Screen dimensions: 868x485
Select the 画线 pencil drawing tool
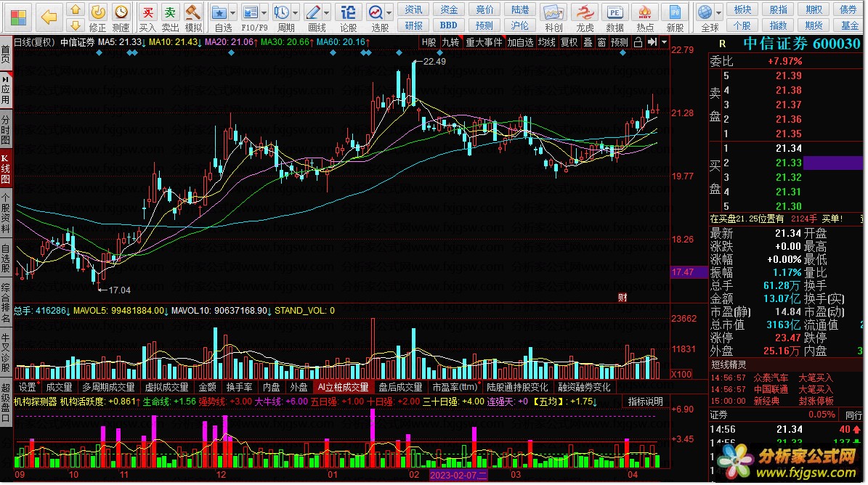[313, 12]
